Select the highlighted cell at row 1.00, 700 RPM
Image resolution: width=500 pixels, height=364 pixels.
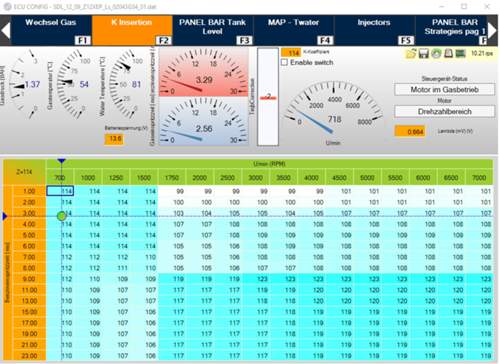tap(60, 191)
